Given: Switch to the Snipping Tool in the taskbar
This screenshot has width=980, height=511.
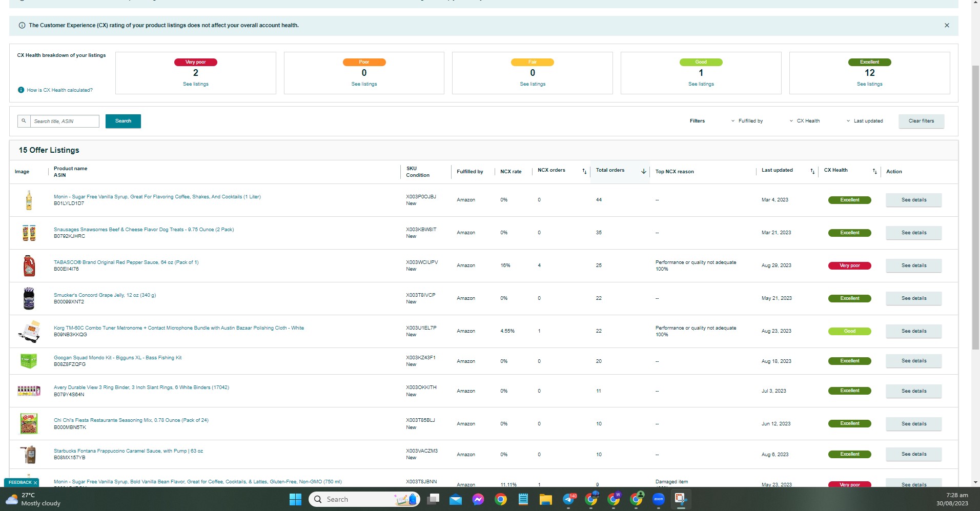Looking at the screenshot, I should coord(681,499).
